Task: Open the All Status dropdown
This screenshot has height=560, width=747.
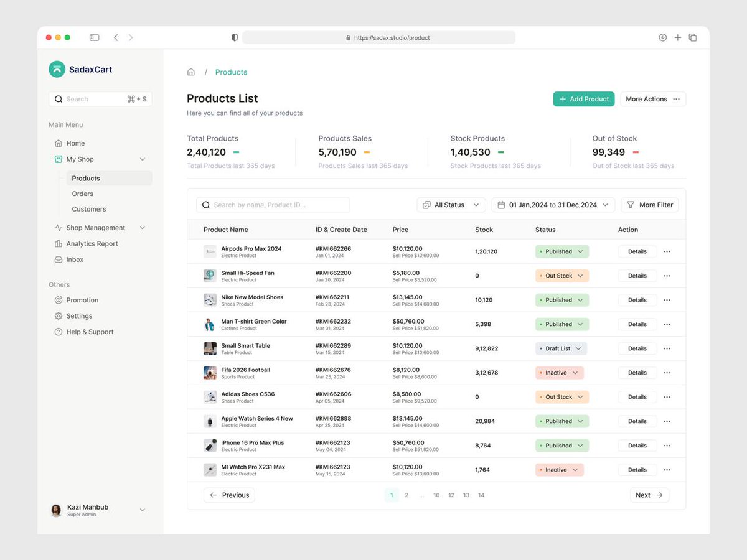Action: click(451, 205)
